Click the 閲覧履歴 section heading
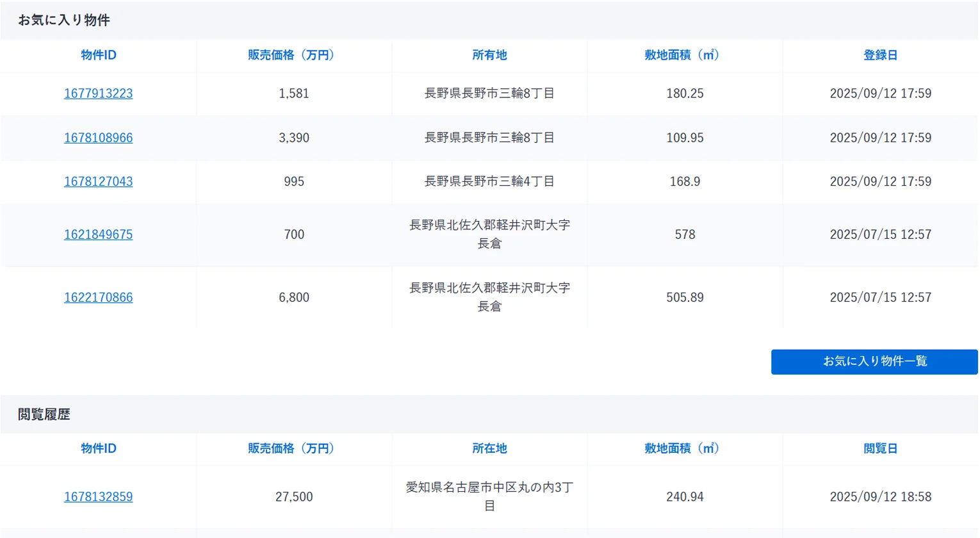Image resolution: width=980 pixels, height=538 pixels. coord(44,414)
